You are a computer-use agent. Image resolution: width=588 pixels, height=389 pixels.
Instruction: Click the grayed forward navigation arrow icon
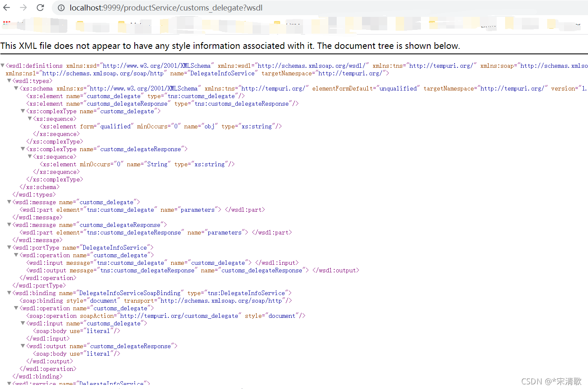(x=24, y=8)
